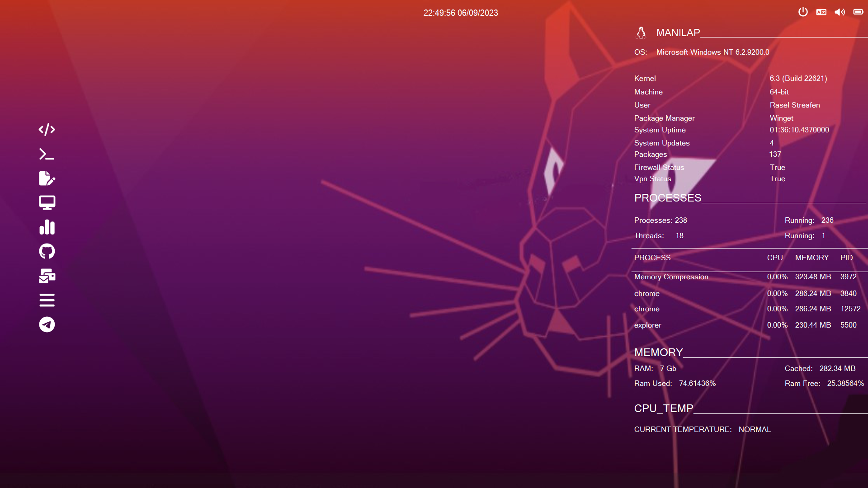Click the CPU column header

(x=775, y=258)
